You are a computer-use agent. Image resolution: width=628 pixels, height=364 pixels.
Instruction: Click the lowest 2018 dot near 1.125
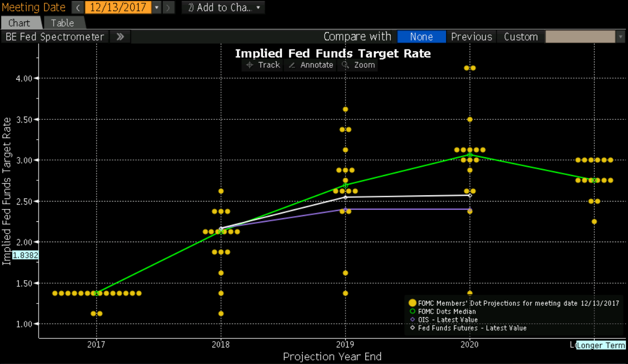[221, 313]
